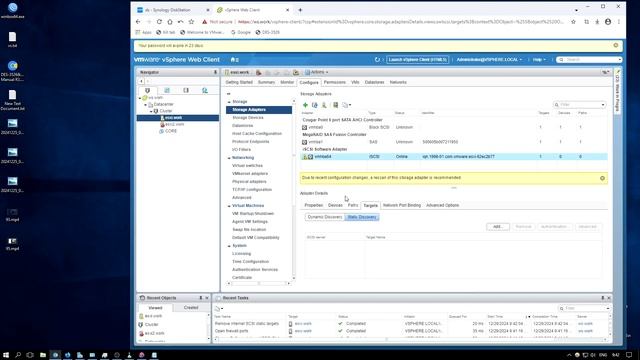Click the vmhba1 adapter icon
The height and width of the screenshot is (360, 640).
[x=304, y=142]
